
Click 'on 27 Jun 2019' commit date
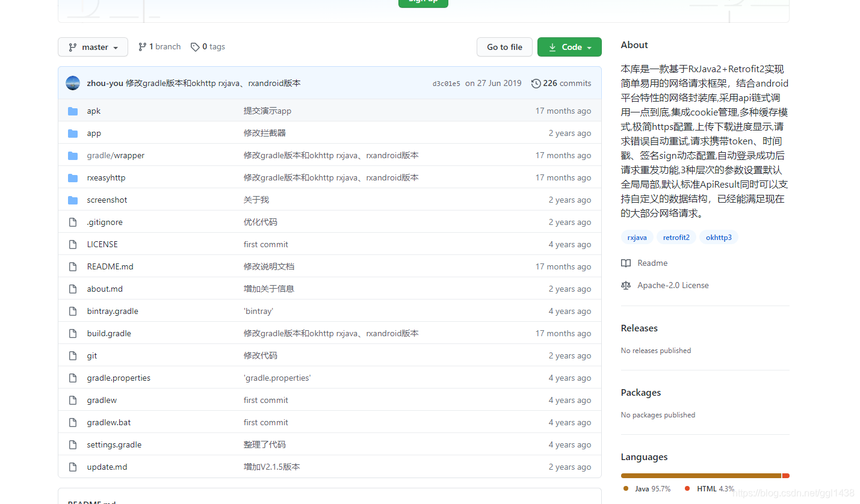tap(493, 83)
